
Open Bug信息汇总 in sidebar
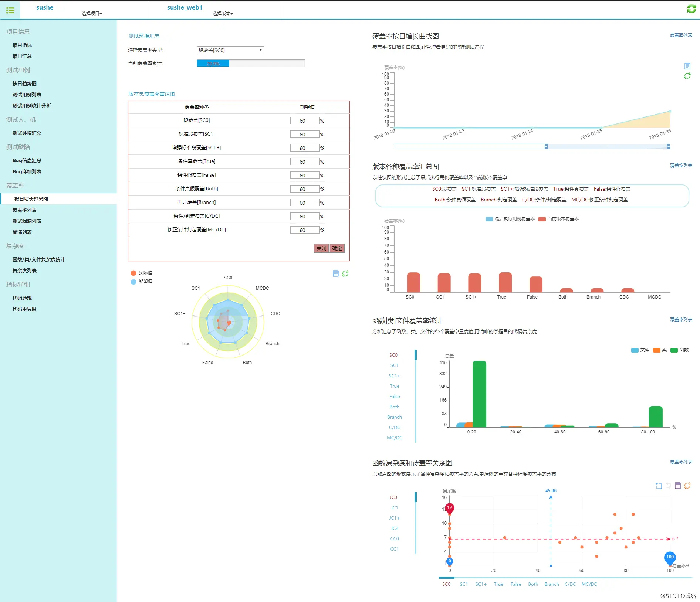(27, 160)
